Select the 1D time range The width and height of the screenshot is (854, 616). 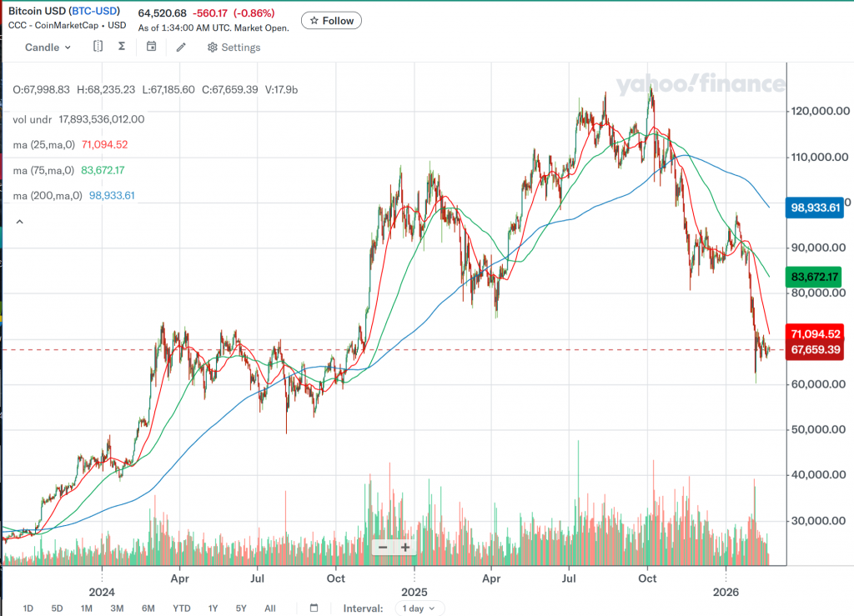(28, 608)
